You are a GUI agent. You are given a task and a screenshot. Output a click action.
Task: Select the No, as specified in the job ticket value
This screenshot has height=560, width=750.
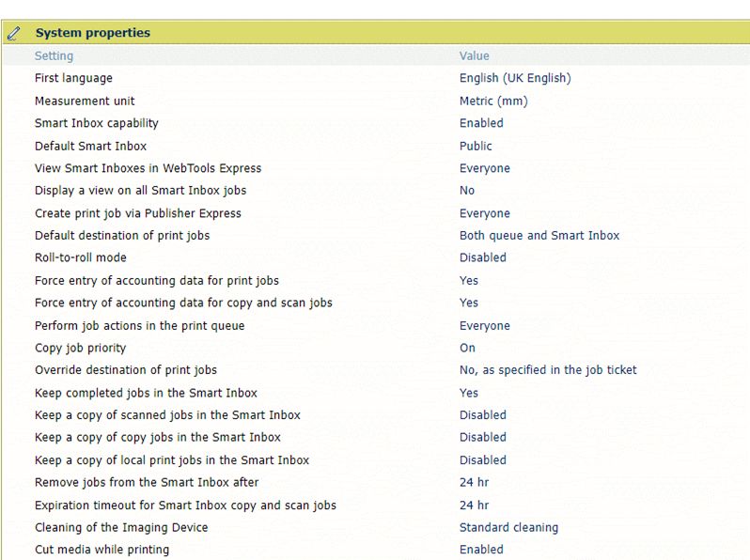547,370
